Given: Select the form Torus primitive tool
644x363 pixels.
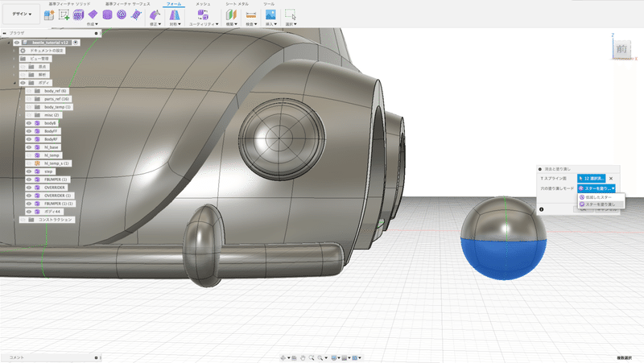Looking at the screenshot, I should (121, 14).
